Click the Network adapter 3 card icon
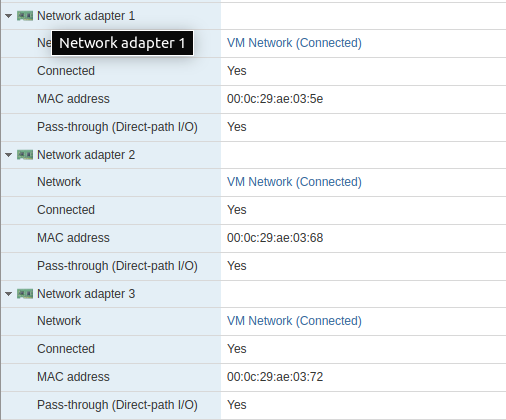Screen dimensions: 506x420 25,294
